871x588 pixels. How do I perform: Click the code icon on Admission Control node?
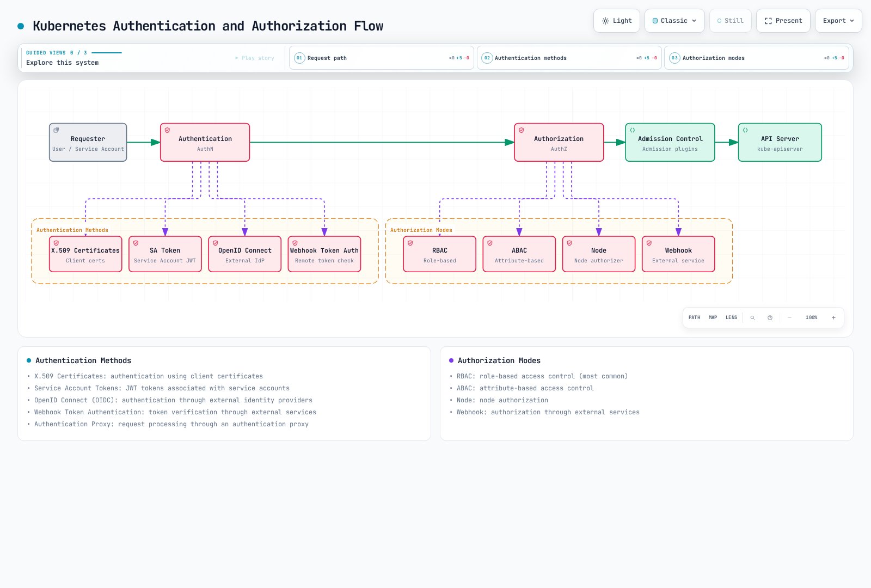point(633,130)
